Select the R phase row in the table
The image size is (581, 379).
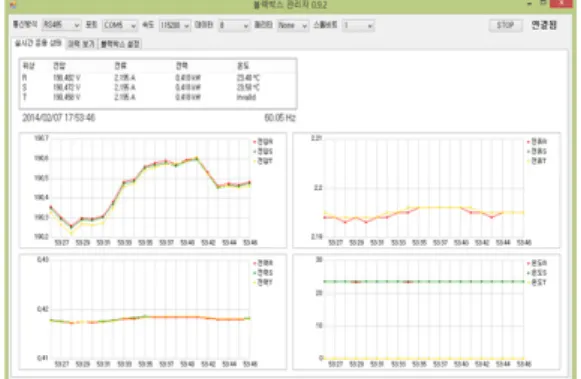[x=158, y=78]
